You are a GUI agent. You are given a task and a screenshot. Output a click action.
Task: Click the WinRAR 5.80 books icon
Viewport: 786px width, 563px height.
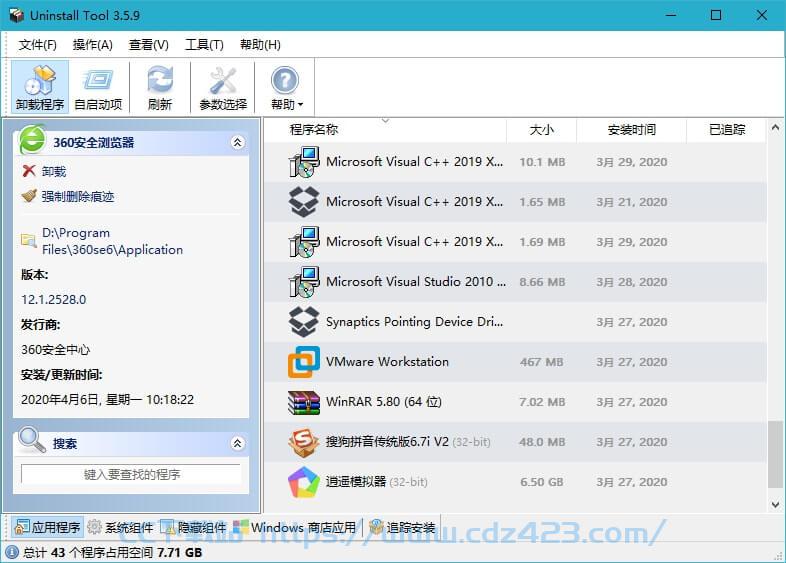pyautogui.click(x=304, y=402)
